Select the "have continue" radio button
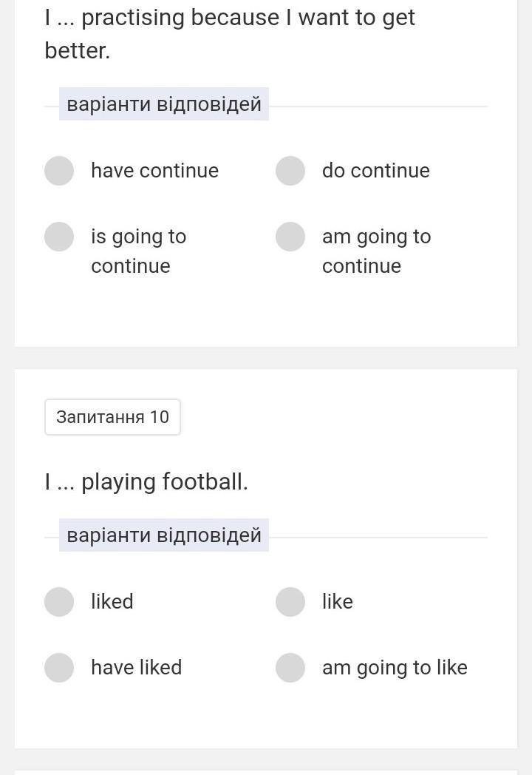 tap(59, 170)
